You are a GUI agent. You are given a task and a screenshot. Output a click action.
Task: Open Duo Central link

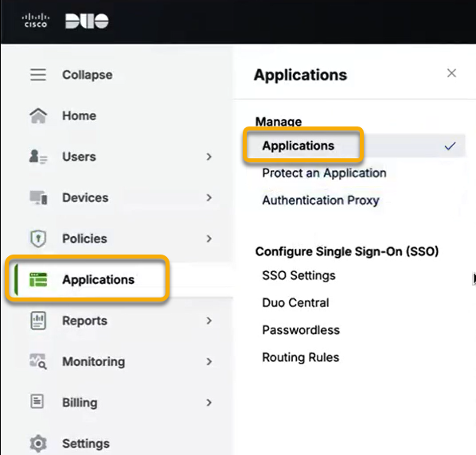(295, 303)
